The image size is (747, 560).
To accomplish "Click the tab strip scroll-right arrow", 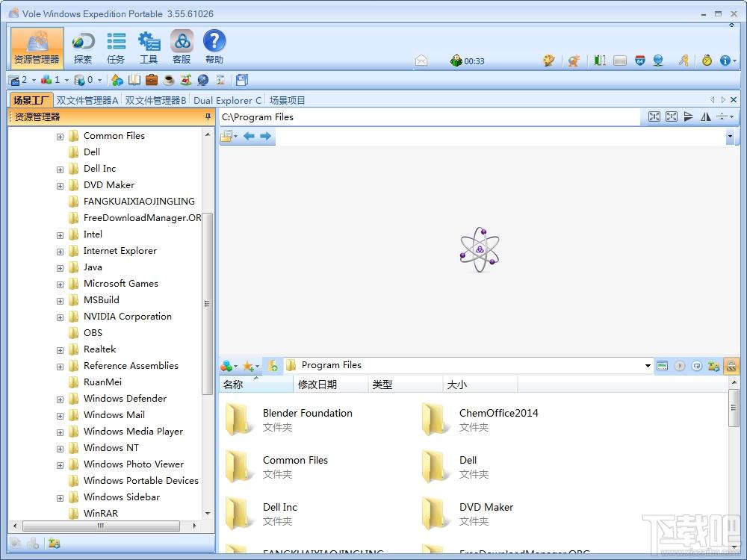I will pyautogui.click(x=722, y=99).
